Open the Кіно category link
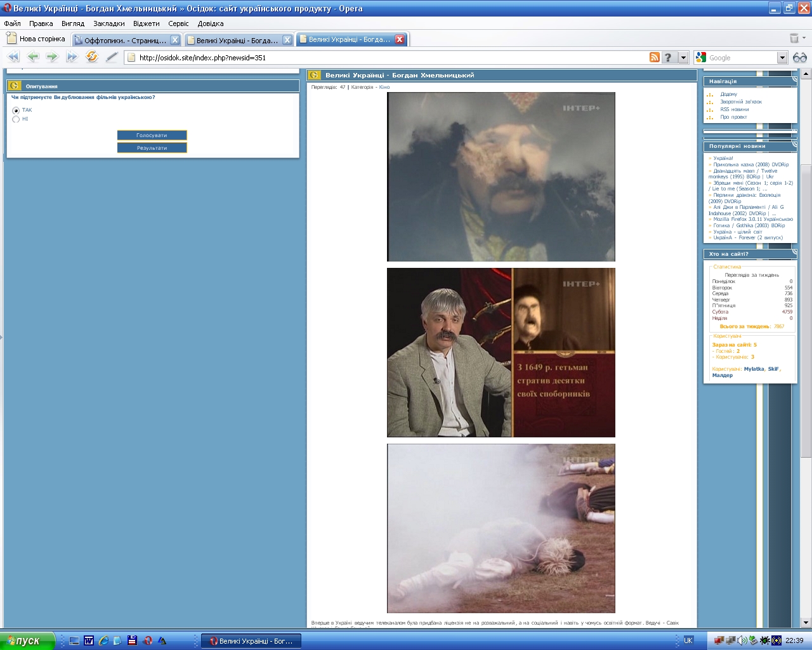Screen dimensions: 812x650 coord(384,87)
